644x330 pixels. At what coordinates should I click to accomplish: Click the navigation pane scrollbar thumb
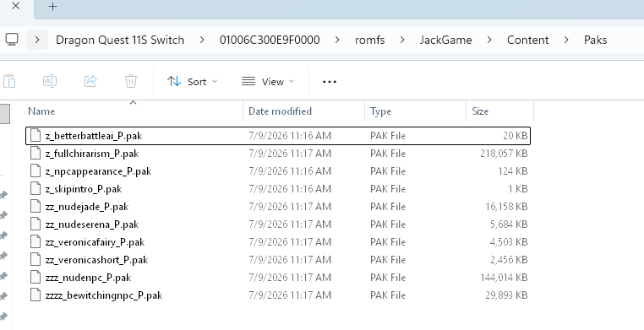(x=4, y=114)
